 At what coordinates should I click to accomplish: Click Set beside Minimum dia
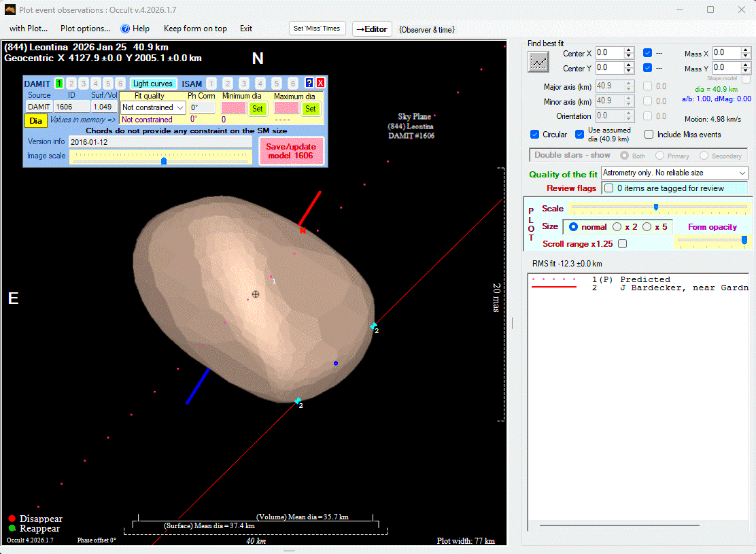pos(257,109)
